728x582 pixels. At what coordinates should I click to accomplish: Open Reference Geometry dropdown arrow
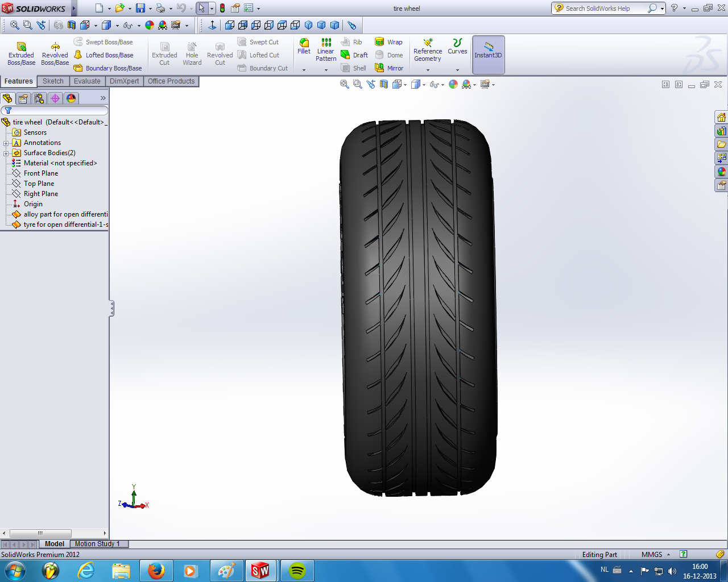click(428, 70)
